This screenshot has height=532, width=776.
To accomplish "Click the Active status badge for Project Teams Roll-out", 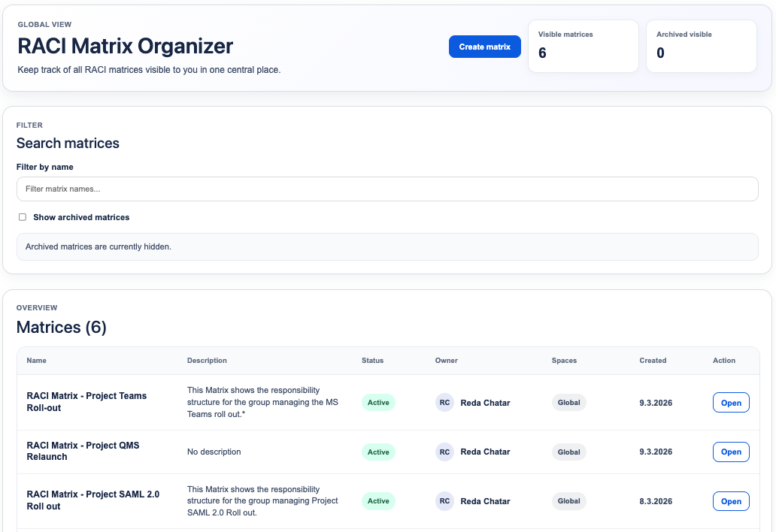I will (378, 402).
